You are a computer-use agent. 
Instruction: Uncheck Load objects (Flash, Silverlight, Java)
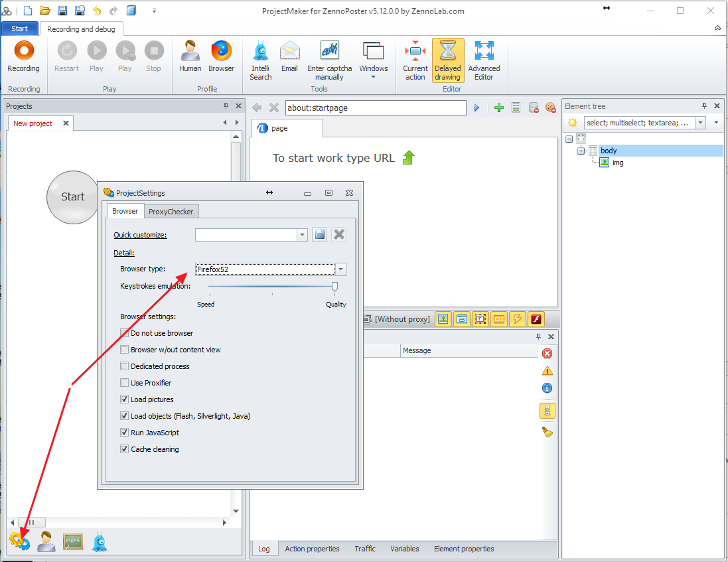click(x=124, y=416)
